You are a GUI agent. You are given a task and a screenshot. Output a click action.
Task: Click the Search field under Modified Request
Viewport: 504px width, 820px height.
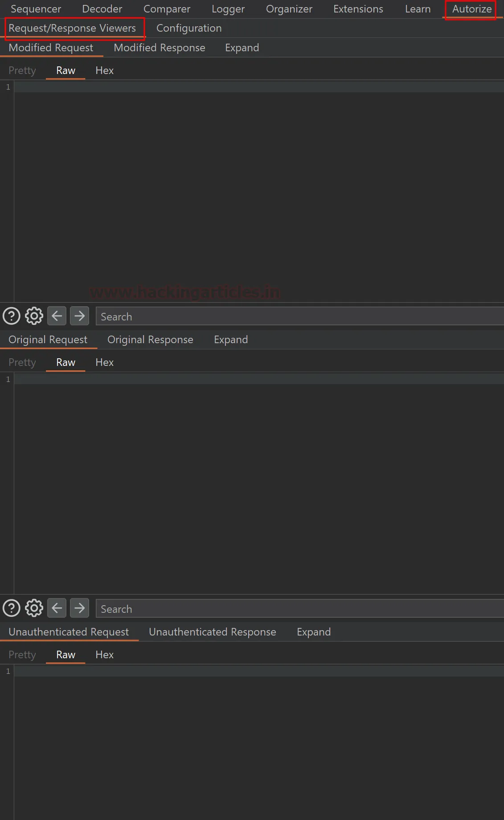point(299,316)
